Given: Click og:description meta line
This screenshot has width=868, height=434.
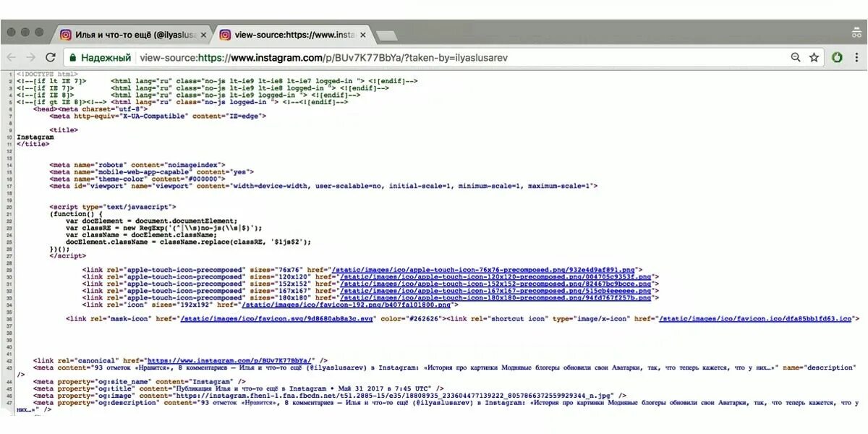Looking at the screenshot, I should 438,405.
